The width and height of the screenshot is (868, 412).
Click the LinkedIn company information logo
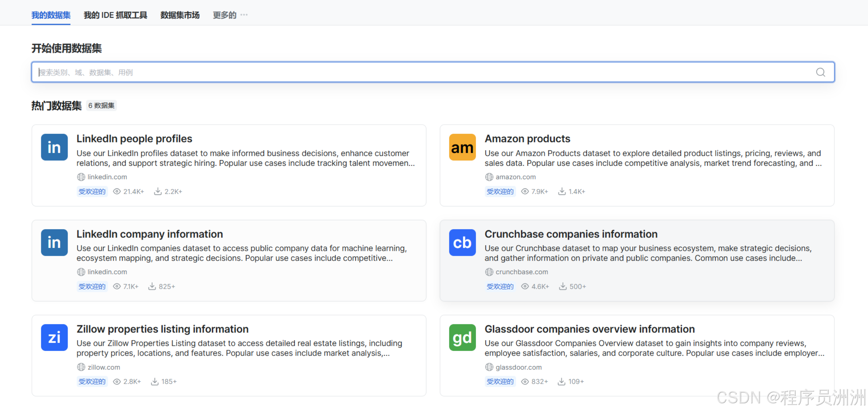[54, 242]
